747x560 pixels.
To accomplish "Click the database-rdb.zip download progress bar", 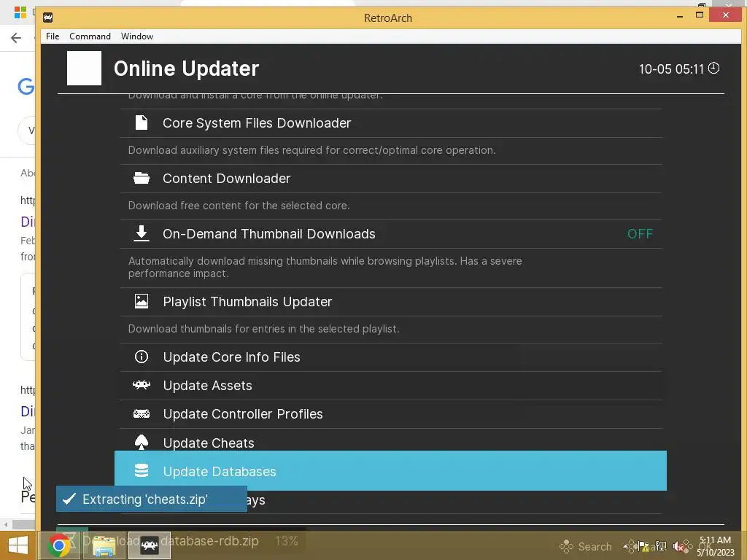I will coord(181,541).
